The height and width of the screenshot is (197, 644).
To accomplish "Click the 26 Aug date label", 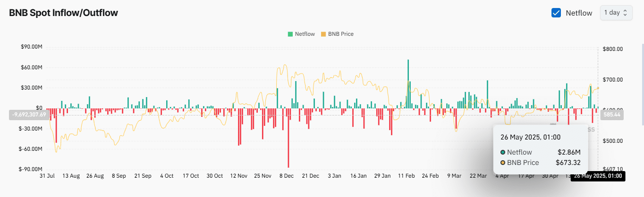I will 95,176.
